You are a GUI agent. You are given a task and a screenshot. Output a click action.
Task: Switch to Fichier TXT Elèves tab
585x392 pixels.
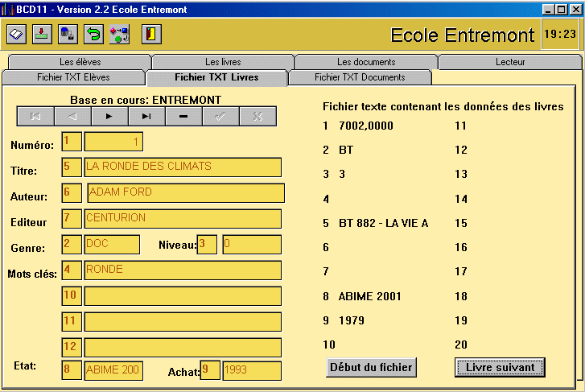(x=74, y=77)
